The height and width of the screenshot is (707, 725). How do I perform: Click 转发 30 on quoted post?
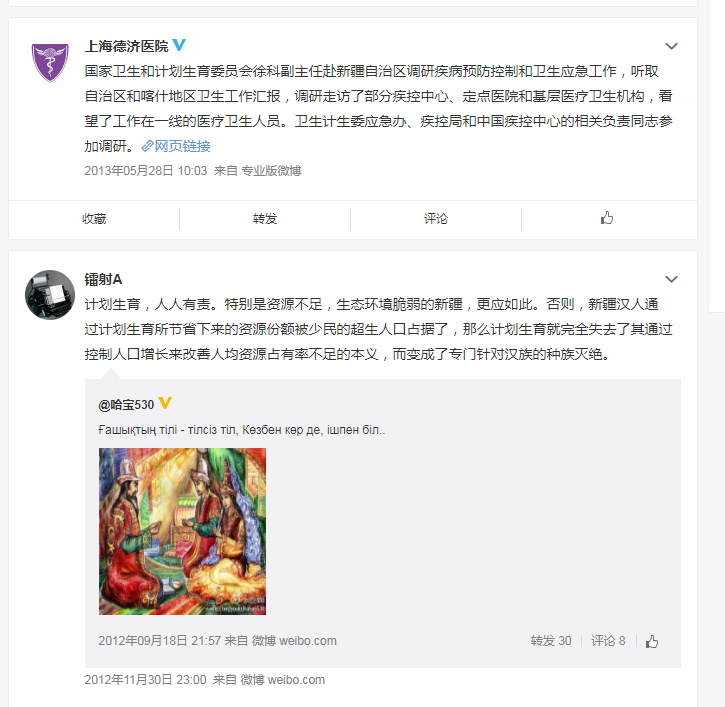coord(551,641)
